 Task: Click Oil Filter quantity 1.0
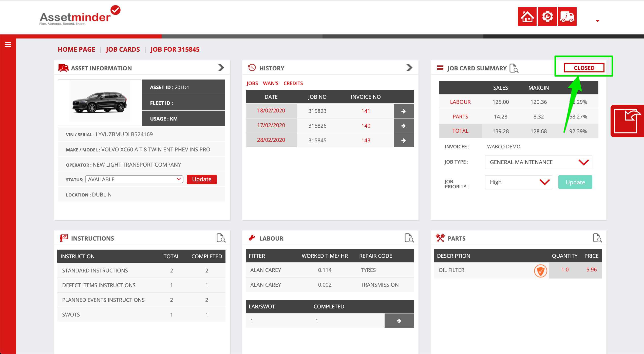(x=565, y=269)
